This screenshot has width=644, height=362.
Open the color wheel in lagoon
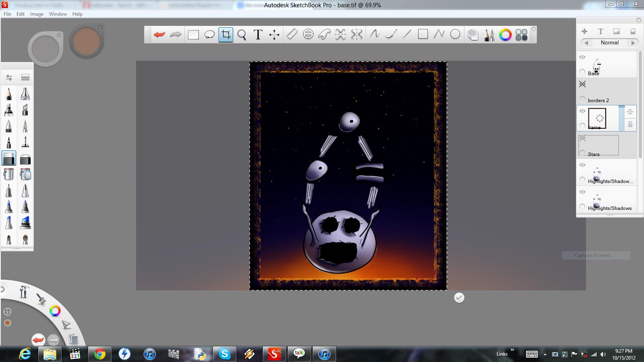(55, 311)
